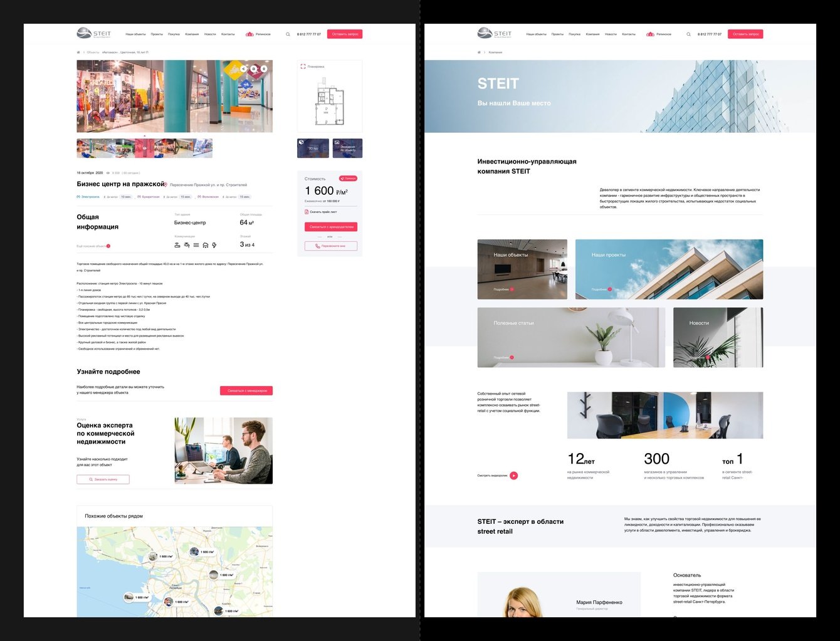This screenshot has width=840, height=641.
Task: Click the middle round icon on the main photo
Action: click(254, 69)
